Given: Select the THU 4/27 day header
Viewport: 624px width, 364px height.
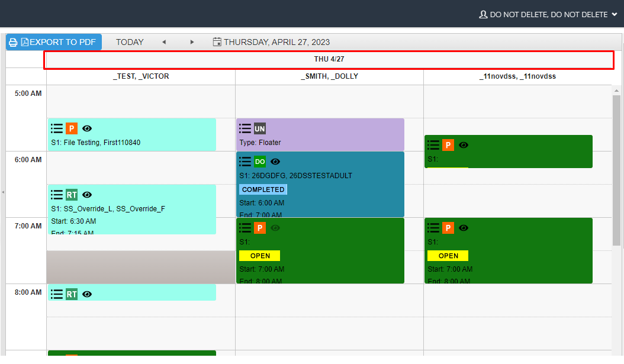Looking at the screenshot, I should point(329,59).
